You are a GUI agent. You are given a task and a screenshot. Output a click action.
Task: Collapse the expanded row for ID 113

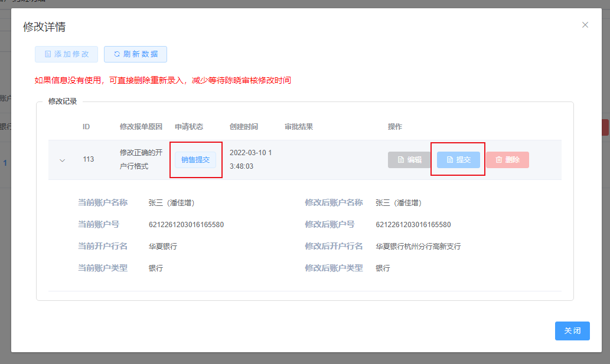pos(62,160)
